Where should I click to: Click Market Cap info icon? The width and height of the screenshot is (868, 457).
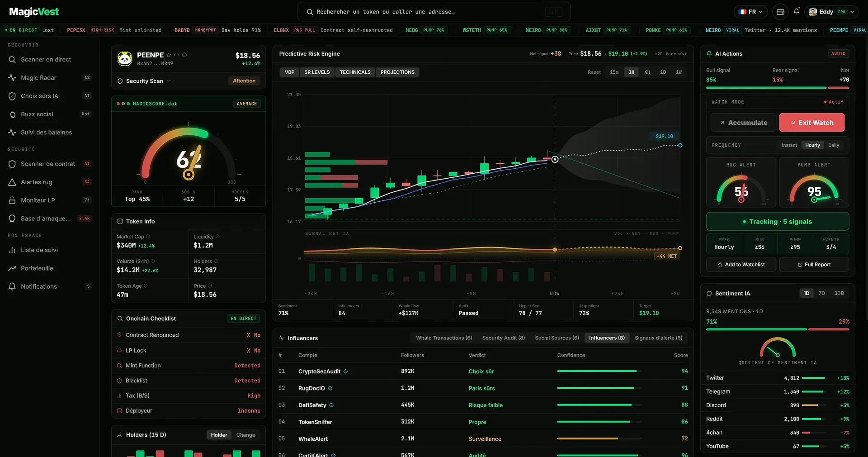click(148, 237)
